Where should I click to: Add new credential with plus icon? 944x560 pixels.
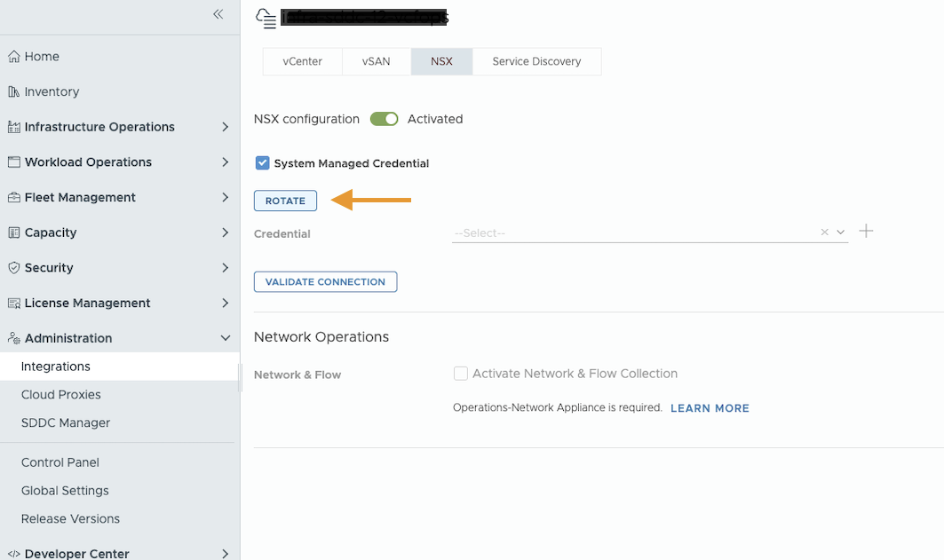tap(867, 232)
